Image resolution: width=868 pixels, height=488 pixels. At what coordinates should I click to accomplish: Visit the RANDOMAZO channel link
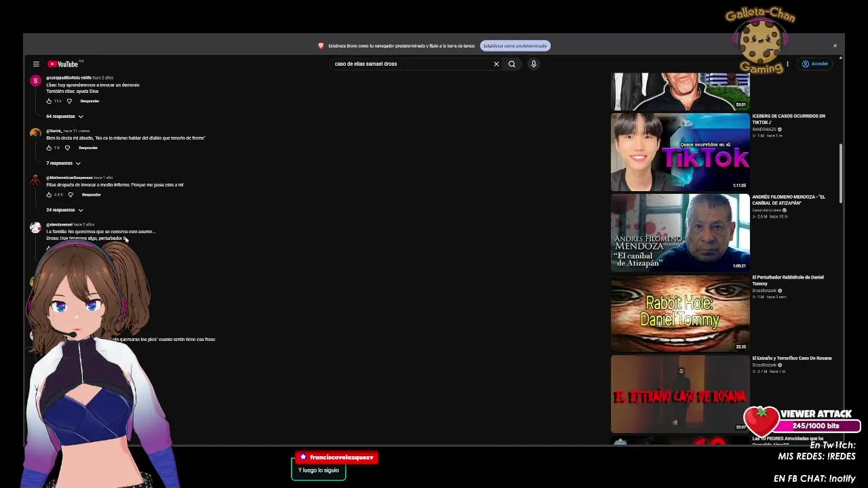[x=764, y=129]
